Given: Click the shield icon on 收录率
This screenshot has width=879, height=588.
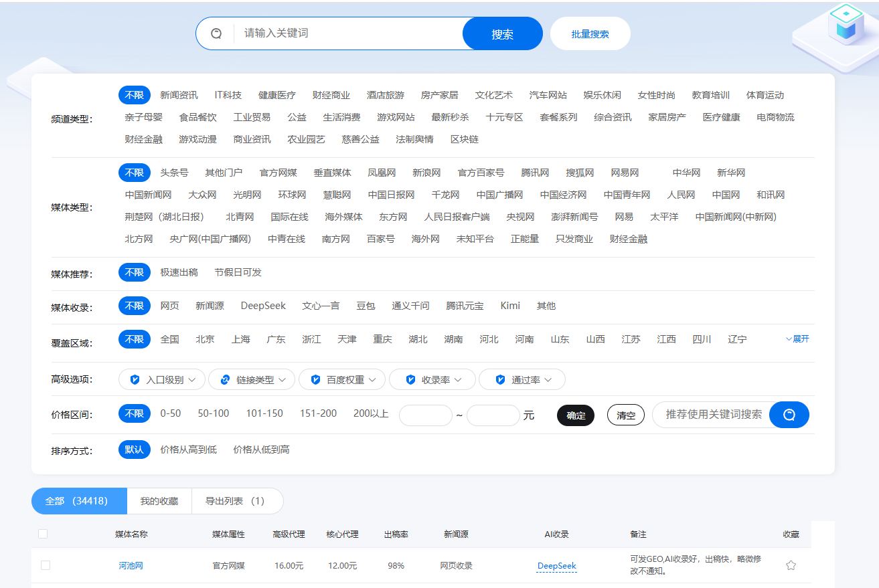Looking at the screenshot, I should (x=411, y=379).
